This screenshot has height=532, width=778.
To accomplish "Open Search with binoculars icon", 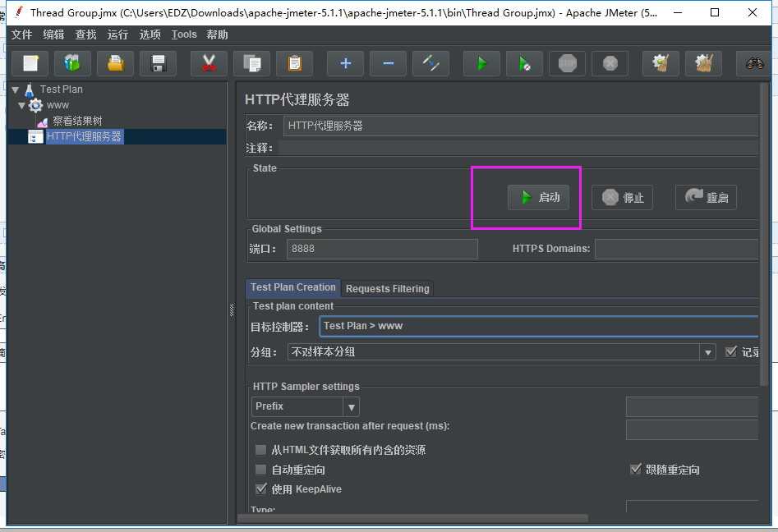I will (x=754, y=63).
